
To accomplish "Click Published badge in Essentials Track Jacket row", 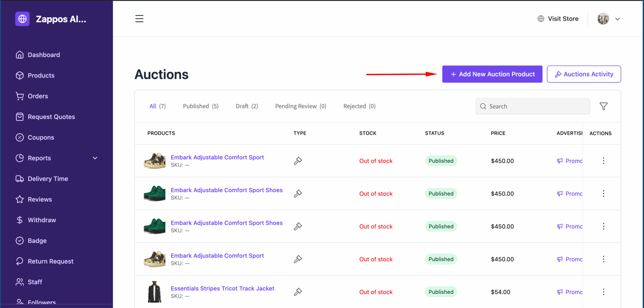I will [x=441, y=292].
